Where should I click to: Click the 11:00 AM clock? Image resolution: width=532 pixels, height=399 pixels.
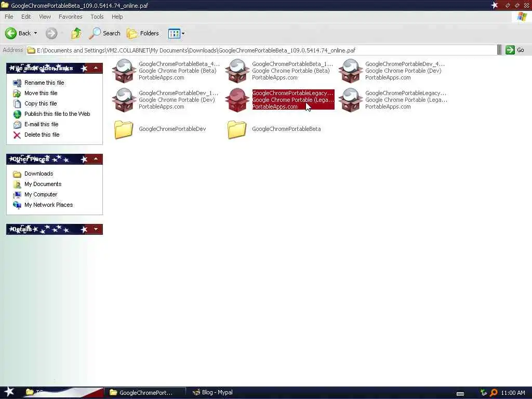513,393
